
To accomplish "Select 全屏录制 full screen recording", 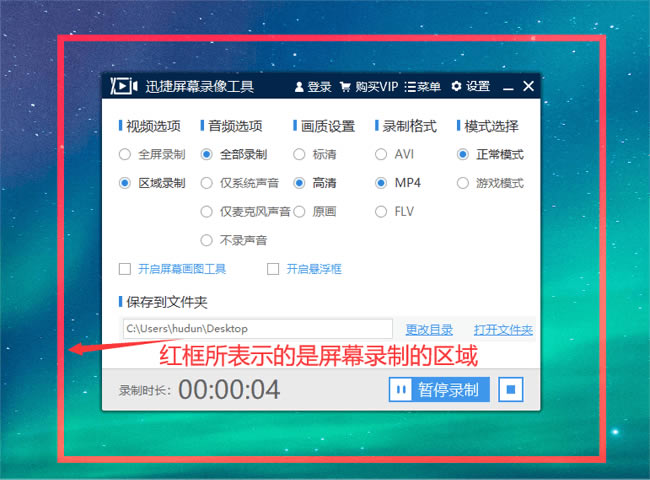I will [125, 155].
